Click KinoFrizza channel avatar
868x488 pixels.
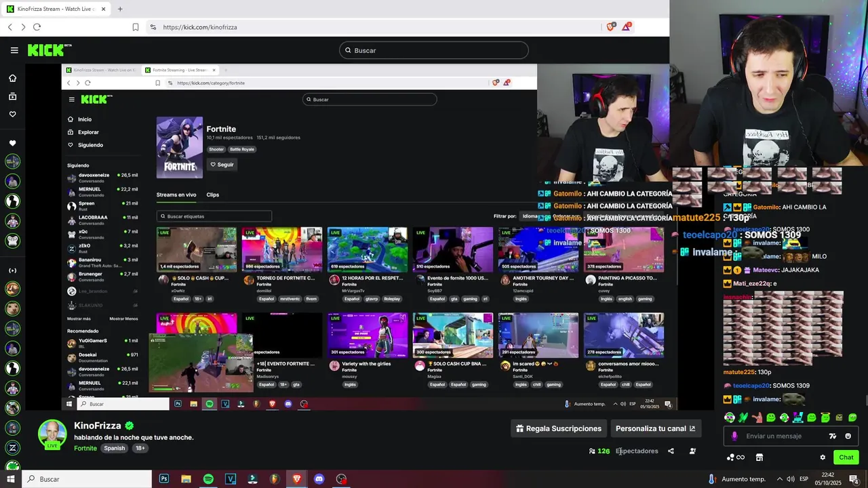click(x=52, y=435)
